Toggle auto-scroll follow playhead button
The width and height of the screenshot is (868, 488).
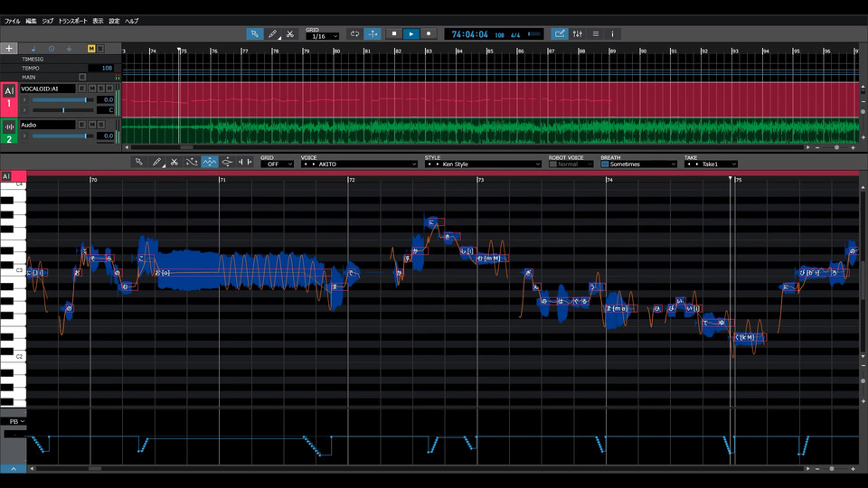(373, 33)
